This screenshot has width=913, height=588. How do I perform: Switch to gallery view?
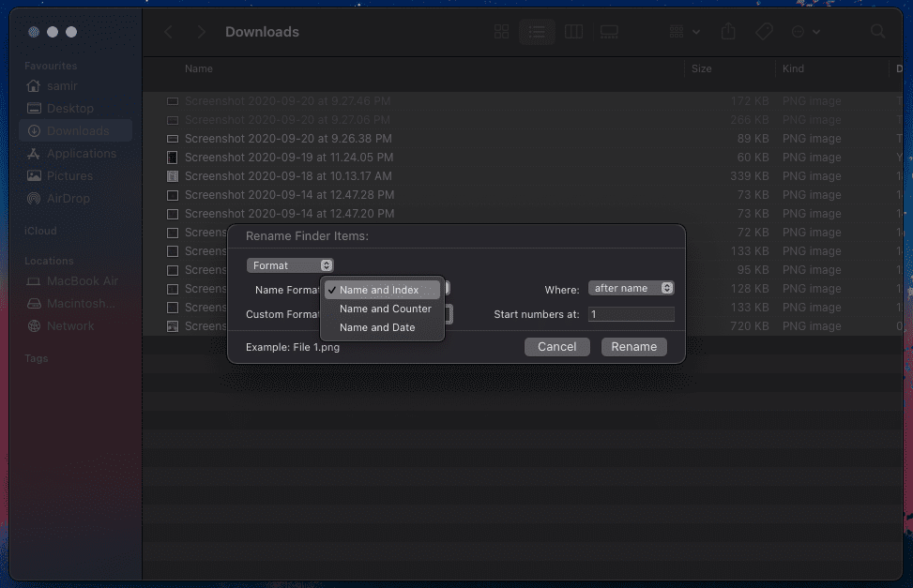(x=609, y=32)
